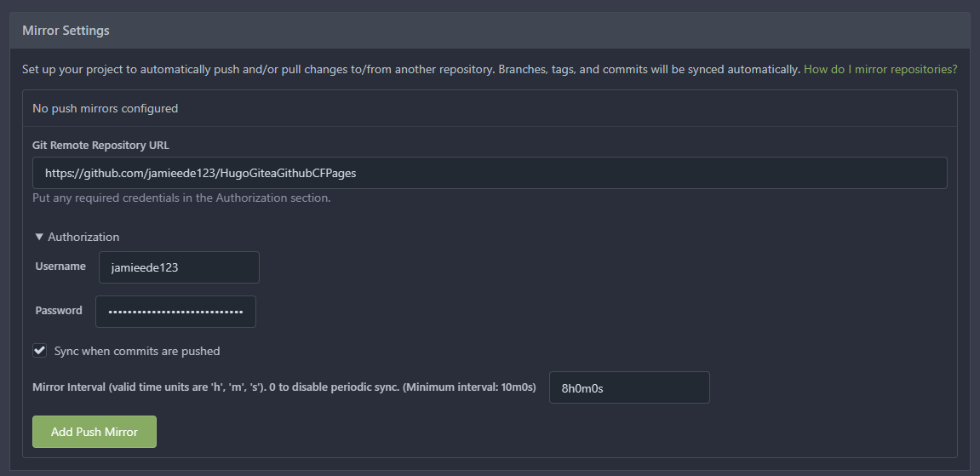The image size is (980, 476).
Task: Click the Git Remote Repository URL label
Action: [100, 145]
